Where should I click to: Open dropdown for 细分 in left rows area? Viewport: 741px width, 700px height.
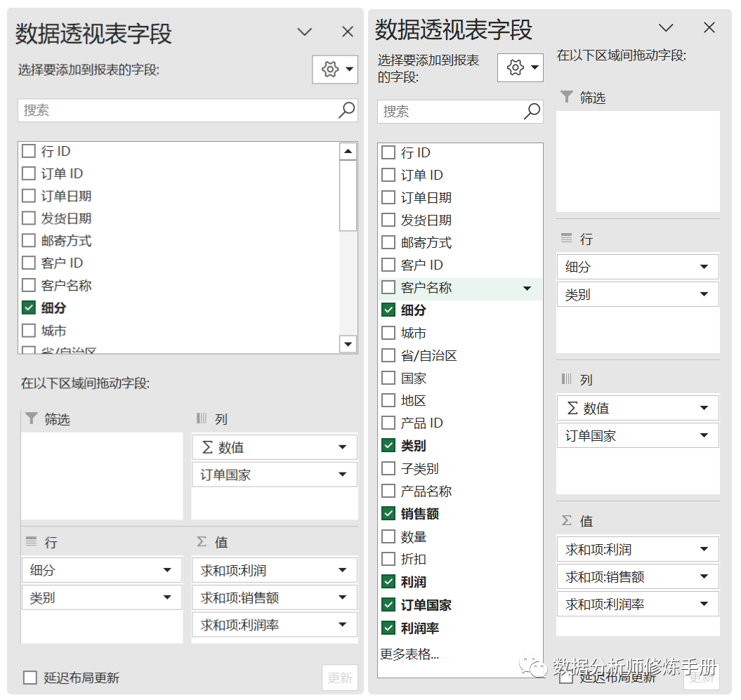167,570
